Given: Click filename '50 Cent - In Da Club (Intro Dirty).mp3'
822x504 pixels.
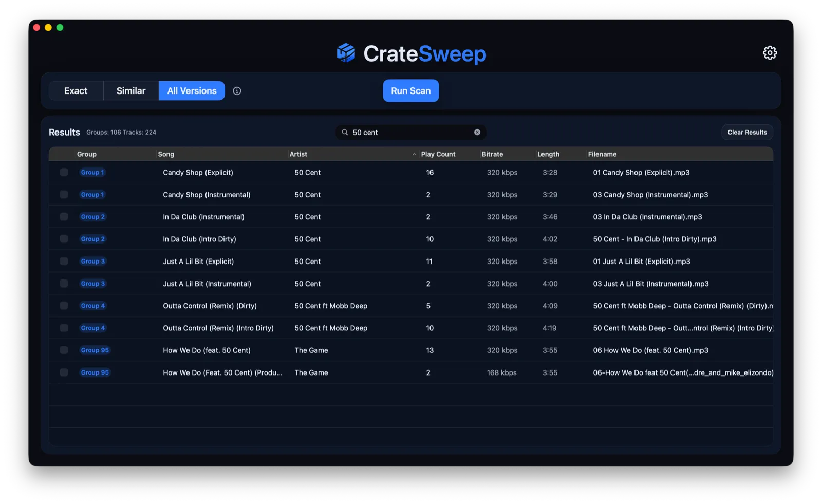Looking at the screenshot, I should click(x=655, y=239).
